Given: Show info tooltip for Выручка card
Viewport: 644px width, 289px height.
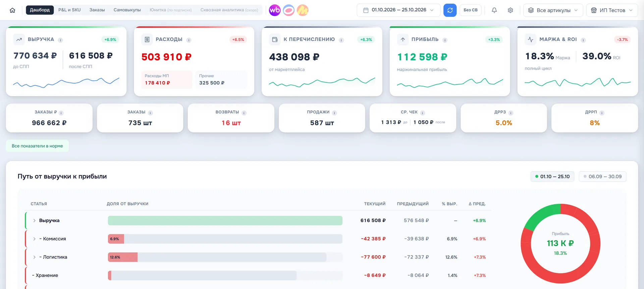Looking at the screenshot, I should coord(60,40).
